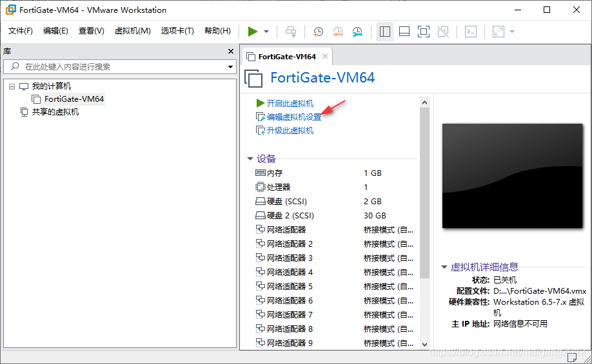Viewport: 592px width, 364px height.
Task: Select the 网络适配器 6 row
Action: pyautogui.click(x=336, y=301)
